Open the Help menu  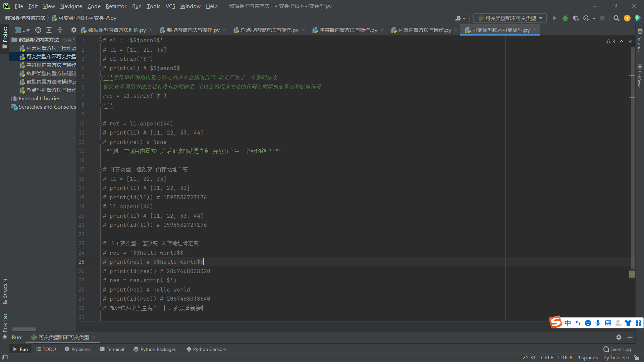tap(212, 6)
